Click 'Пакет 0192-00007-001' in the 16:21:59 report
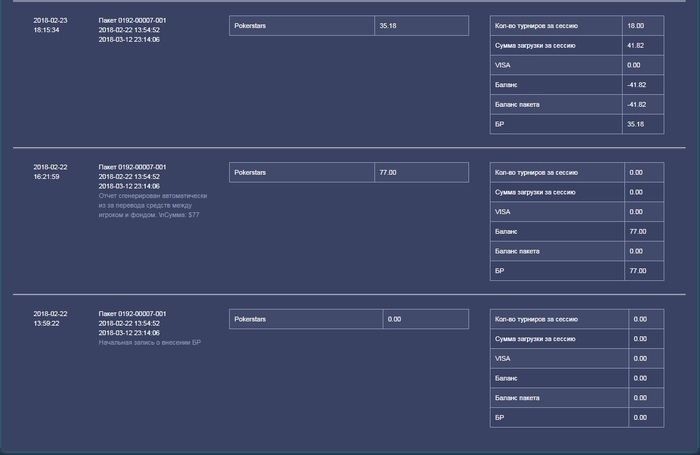Viewport: 700px width, 455px height. 133,167
